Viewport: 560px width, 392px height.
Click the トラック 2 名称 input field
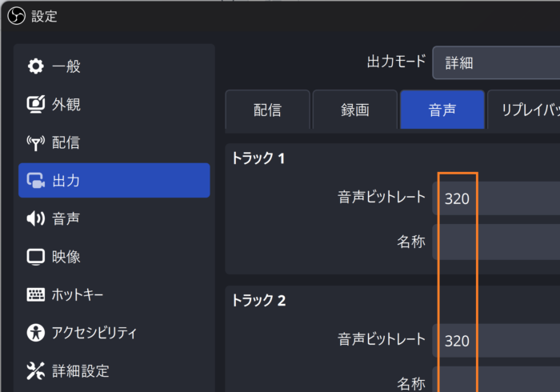point(496,379)
